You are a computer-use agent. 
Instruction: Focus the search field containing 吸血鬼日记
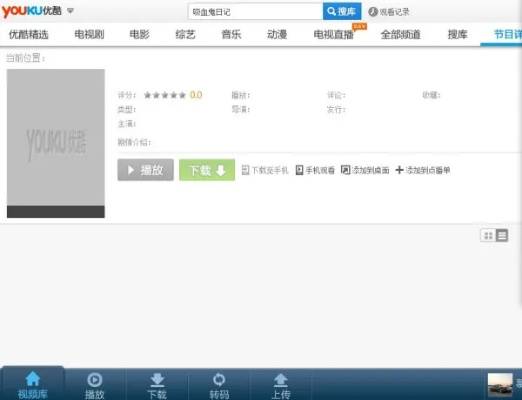[x=255, y=12]
